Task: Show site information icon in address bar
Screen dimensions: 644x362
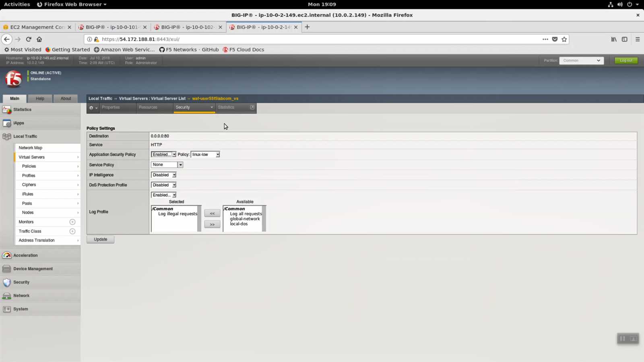Action: coord(89,39)
